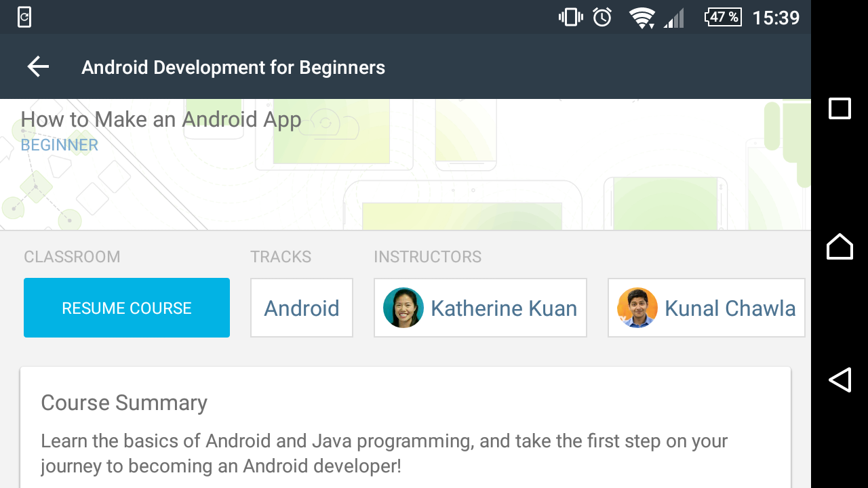Tap the vibrate mode status icon
Image resolution: width=868 pixels, height=488 pixels.
click(x=570, y=17)
